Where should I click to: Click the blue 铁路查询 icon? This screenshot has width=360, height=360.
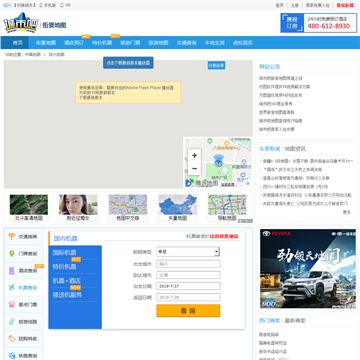[12, 355]
